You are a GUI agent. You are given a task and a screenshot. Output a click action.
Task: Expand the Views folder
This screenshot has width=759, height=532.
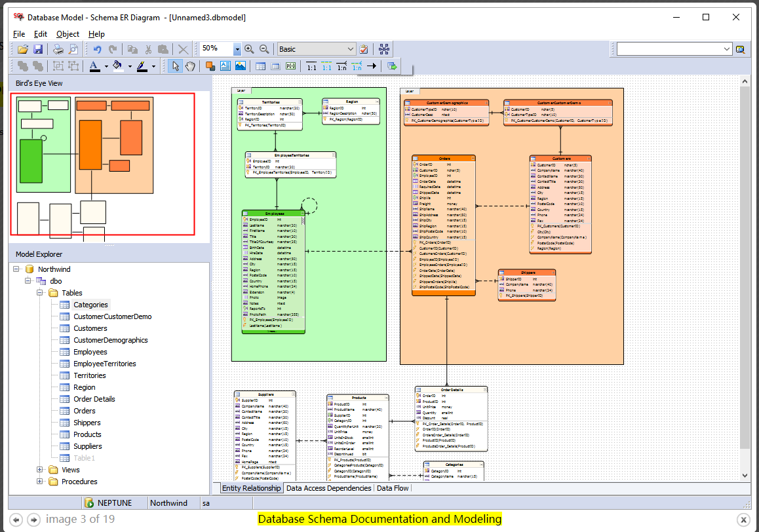coord(40,470)
